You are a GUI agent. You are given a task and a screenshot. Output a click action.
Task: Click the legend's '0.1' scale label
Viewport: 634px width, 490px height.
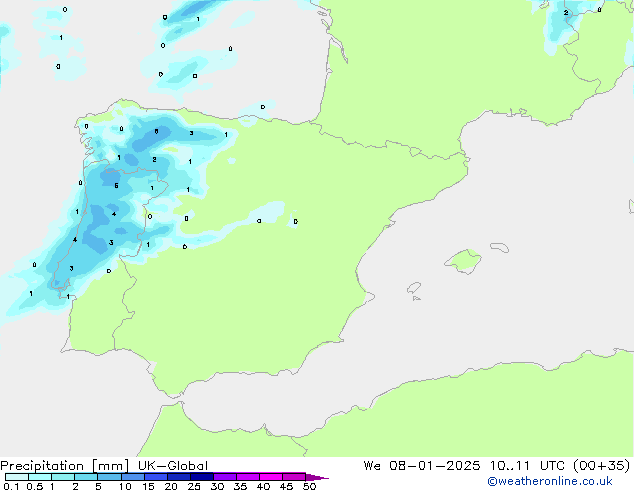(x=11, y=486)
